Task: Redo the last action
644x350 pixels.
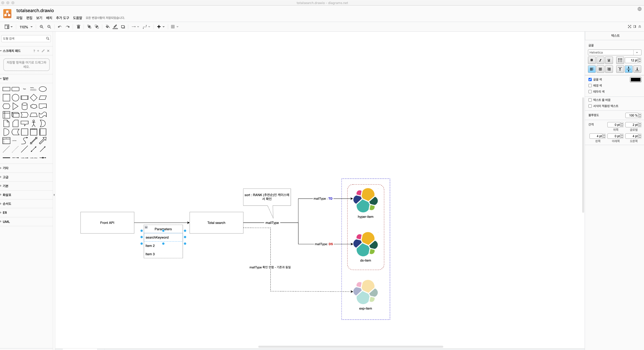Action: tap(67, 27)
